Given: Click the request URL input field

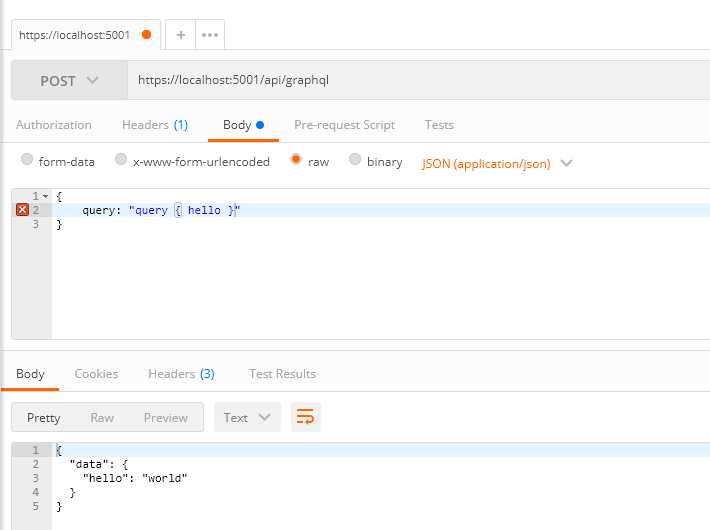Looking at the screenshot, I should (418, 81).
